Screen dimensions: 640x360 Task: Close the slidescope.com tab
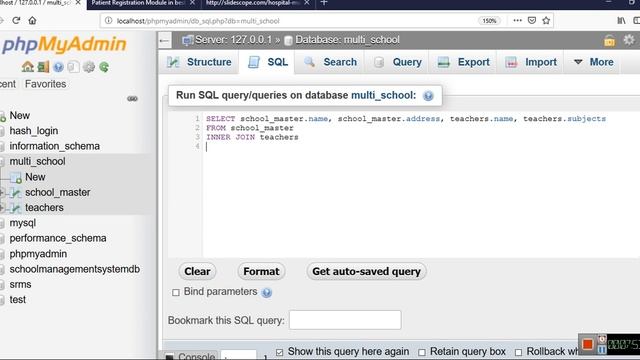pyautogui.click(x=307, y=3)
